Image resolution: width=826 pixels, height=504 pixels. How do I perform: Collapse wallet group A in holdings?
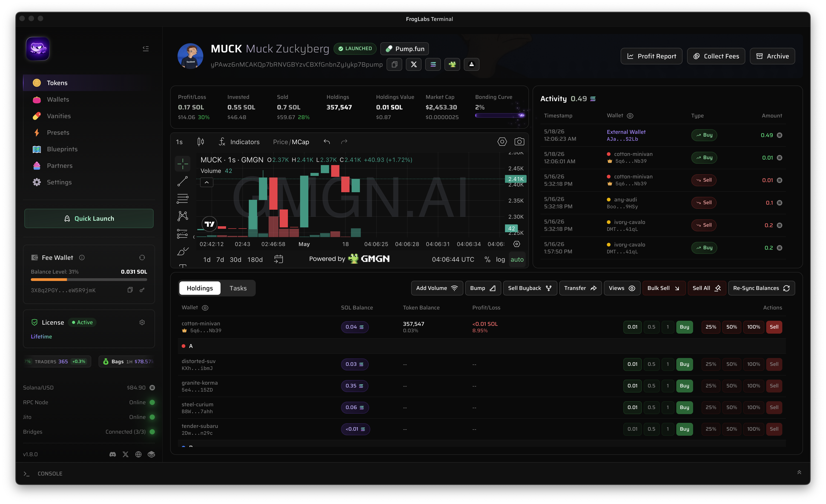pos(482,346)
